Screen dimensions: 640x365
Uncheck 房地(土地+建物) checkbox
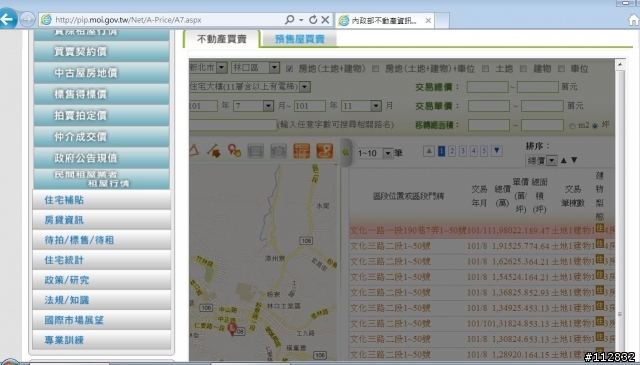click(289, 69)
